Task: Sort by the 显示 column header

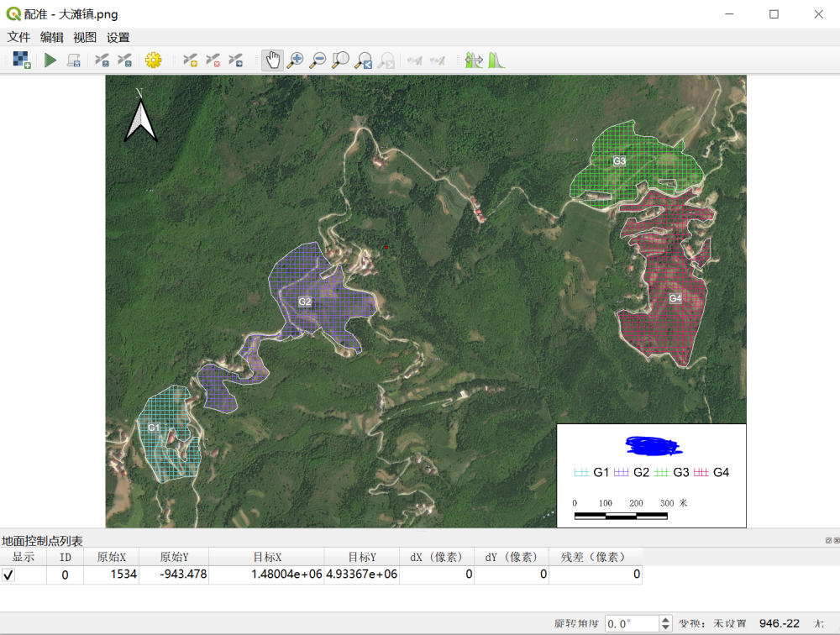Action: click(x=23, y=557)
